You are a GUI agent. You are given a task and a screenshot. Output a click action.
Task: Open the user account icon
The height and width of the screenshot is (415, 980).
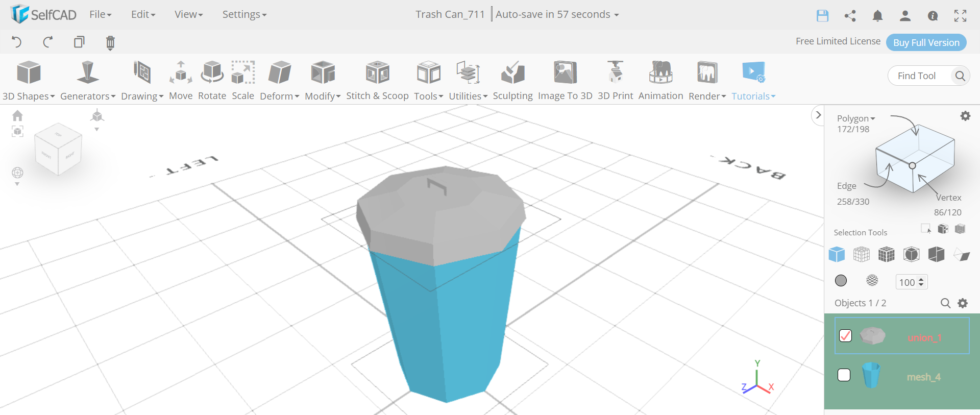tap(905, 16)
